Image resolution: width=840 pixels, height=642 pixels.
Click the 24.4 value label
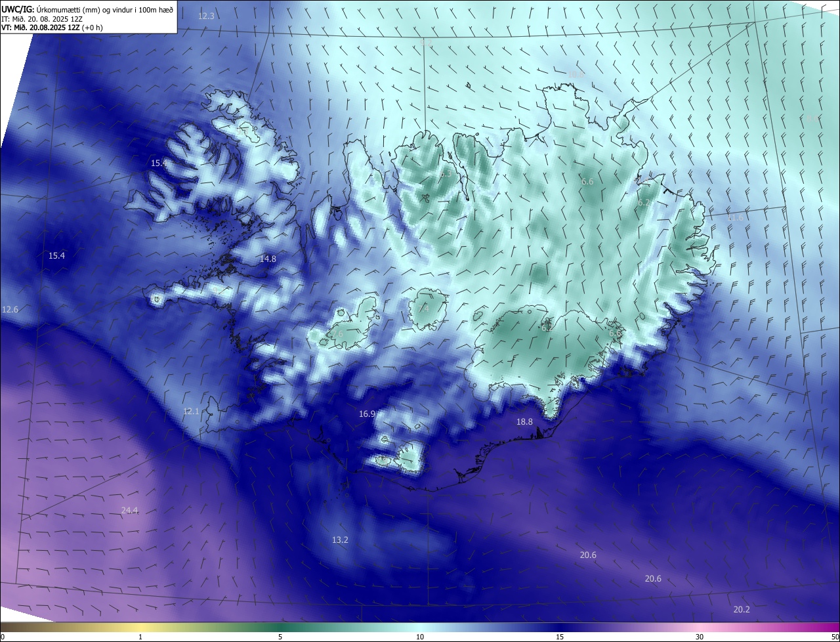coord(129,511)
